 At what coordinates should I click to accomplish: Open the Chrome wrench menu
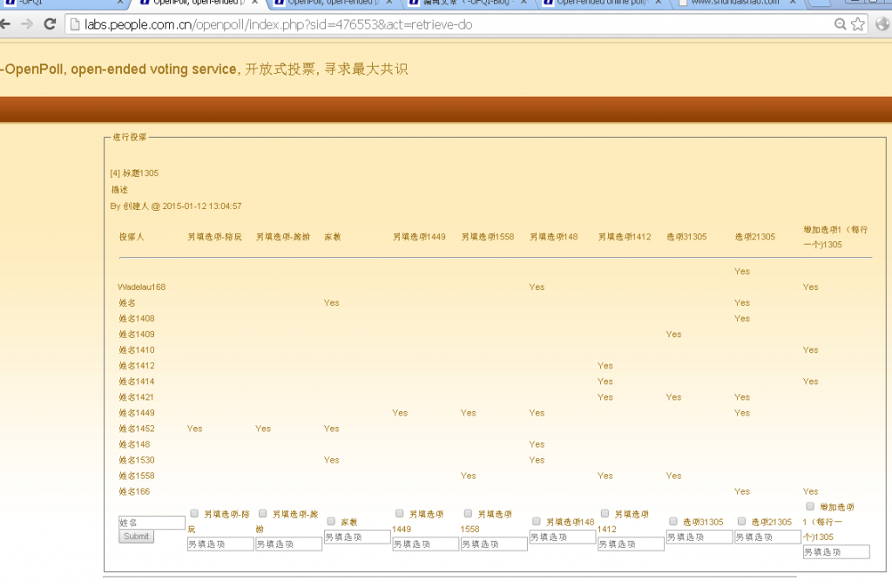point(882,25)
